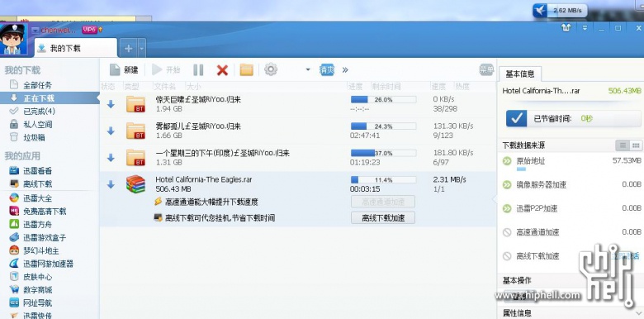Click the 菜单 round menu button
The height and width of the screenshot is (319, 644).
pos(486,69)
